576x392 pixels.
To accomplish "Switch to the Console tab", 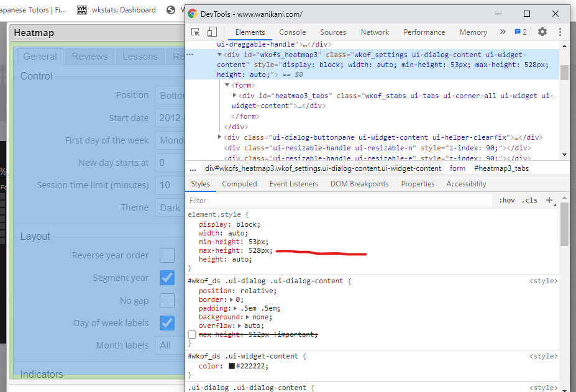I will (x=292, y=32).
